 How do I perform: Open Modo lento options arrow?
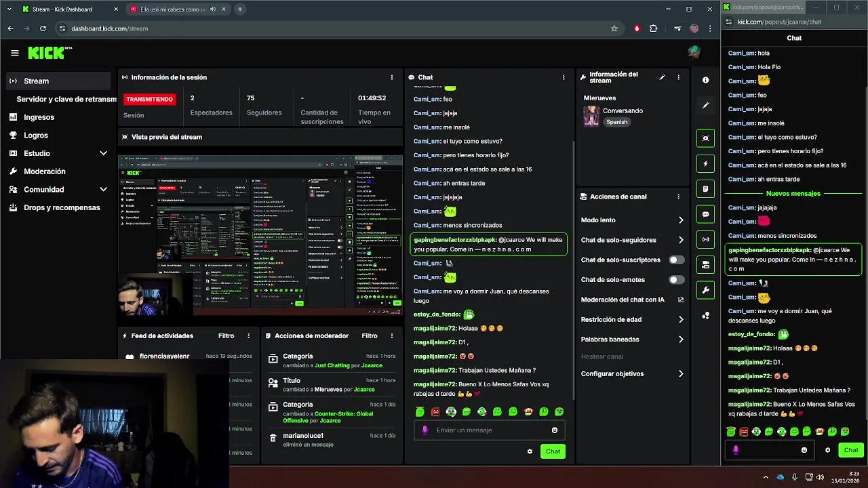point(681,220)
